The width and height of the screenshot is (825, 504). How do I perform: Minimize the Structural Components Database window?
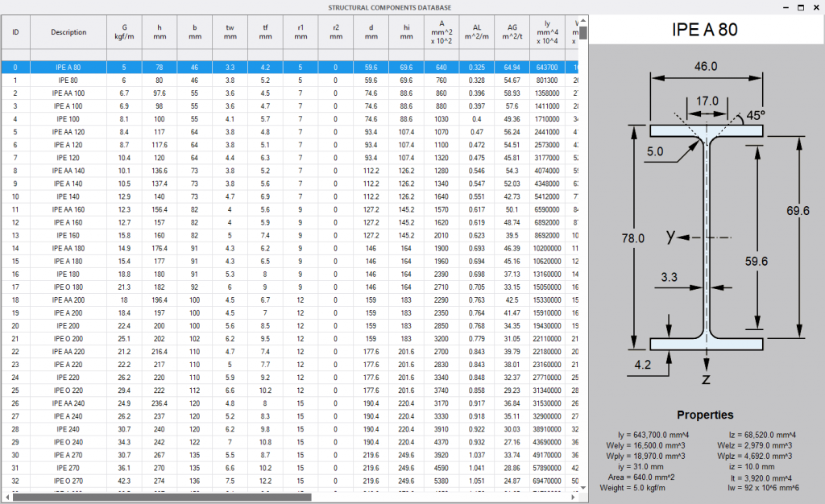(786, 7)
